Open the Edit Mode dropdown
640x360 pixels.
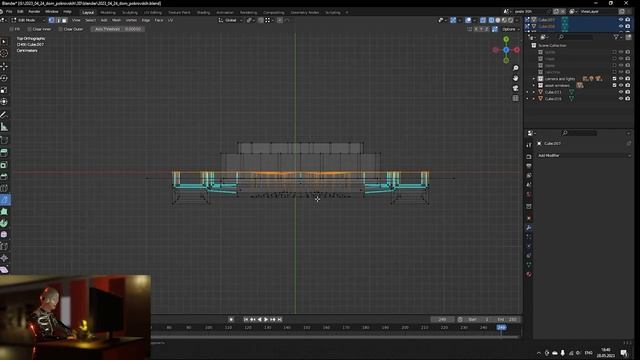click(28, 20)
